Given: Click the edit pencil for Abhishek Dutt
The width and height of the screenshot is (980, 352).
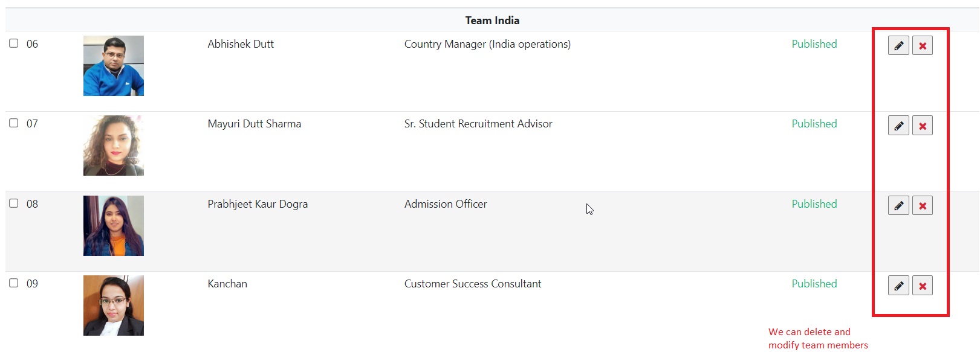Looking at the screenshot, I should pyautogui.click(x=898, y=45).
